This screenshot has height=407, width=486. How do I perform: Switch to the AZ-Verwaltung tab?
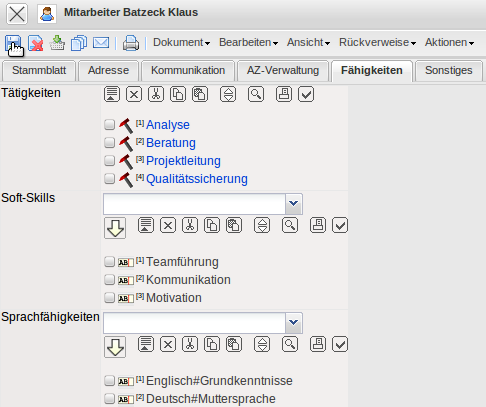click(x=283, y=71)
